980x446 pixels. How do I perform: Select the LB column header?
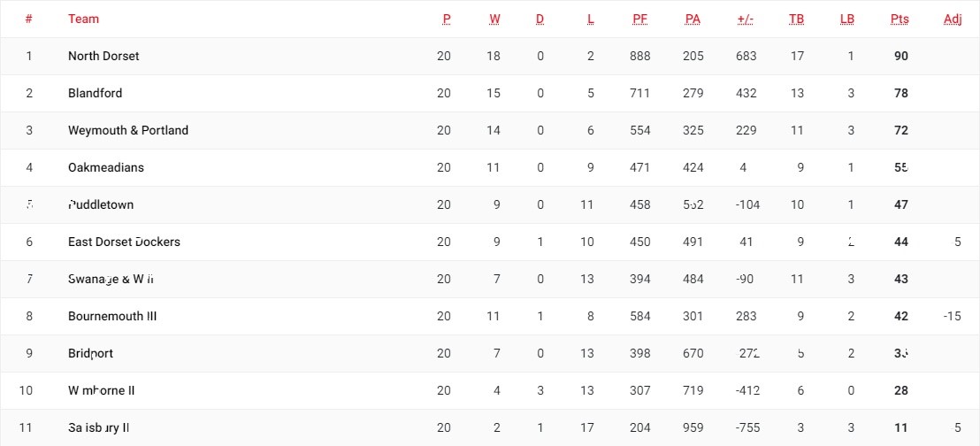coord(847,19)
